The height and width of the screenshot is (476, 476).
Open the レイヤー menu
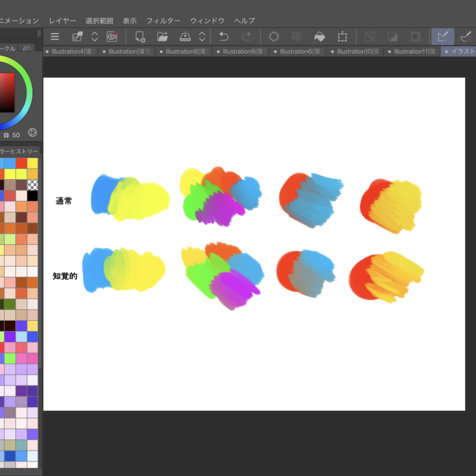[63, 21]
